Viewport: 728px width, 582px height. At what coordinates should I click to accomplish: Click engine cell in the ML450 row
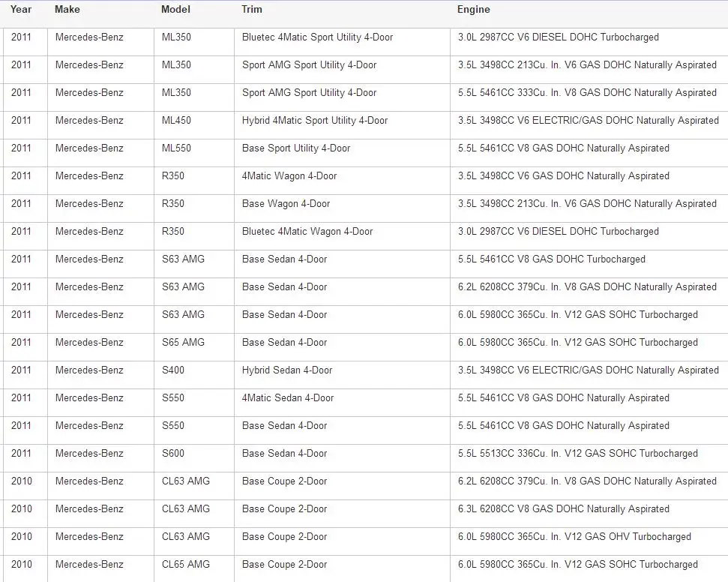point(589,120)
